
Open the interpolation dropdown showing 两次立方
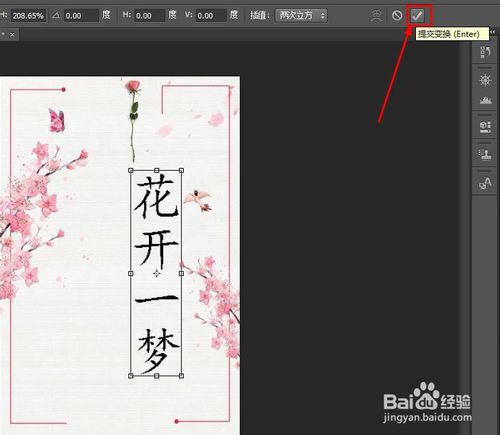(x=301, y=15)
